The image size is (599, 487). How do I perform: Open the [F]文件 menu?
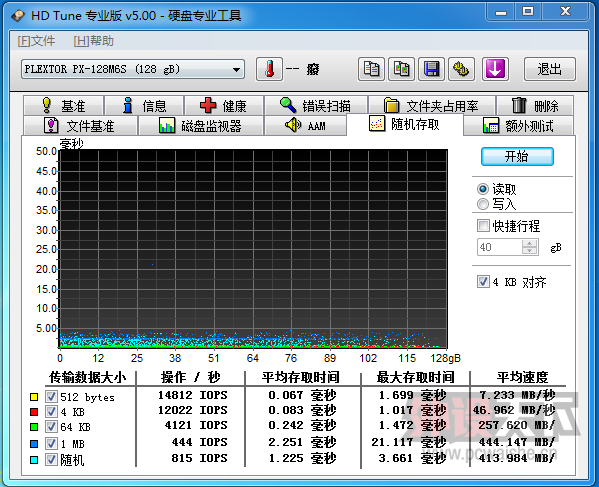point(36,41)
